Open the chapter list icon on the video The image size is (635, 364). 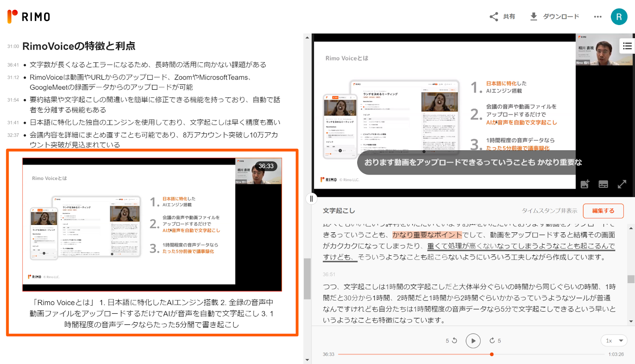point(627,46)
